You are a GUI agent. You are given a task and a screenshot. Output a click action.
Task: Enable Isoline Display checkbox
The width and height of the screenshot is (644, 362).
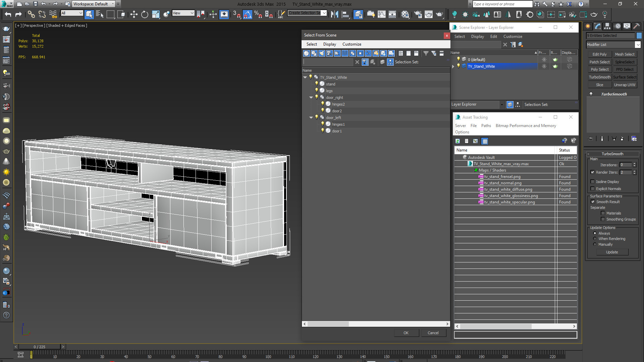(x=592, y=182)
